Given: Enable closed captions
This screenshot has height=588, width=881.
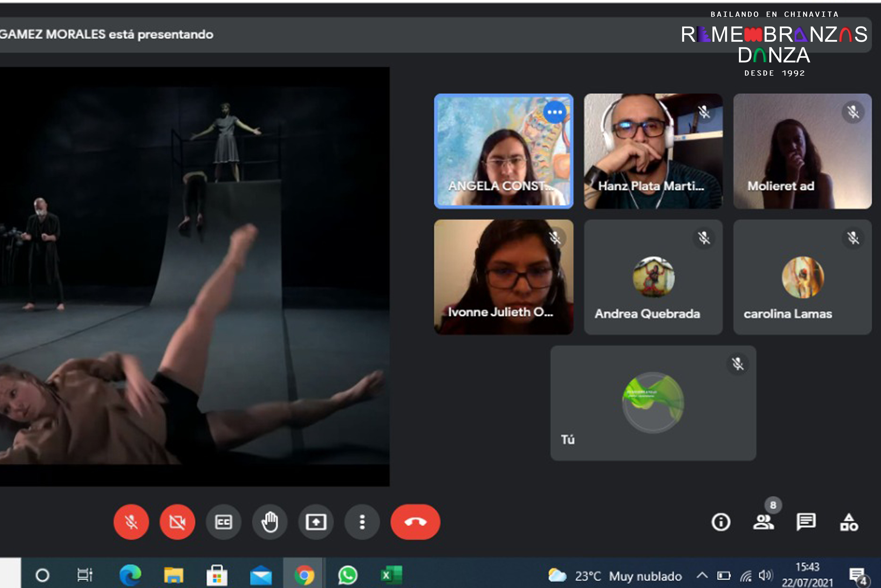Looking at the screenshot, I should click(223, 522).
